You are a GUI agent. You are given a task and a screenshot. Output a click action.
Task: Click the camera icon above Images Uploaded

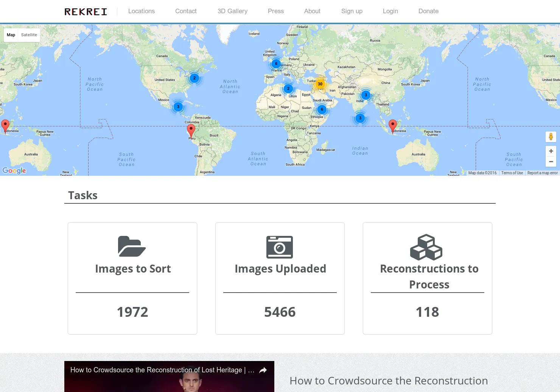pyautogui.click(x=280, y=247)
